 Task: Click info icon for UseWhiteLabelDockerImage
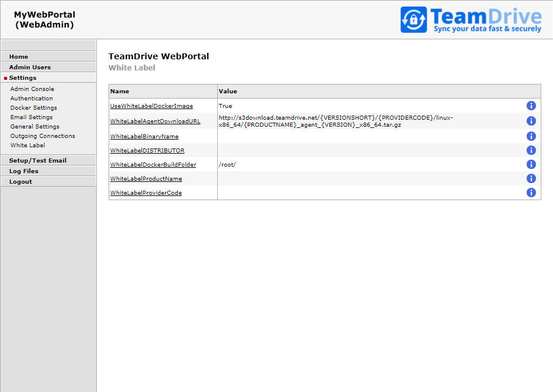coord(531,106)
